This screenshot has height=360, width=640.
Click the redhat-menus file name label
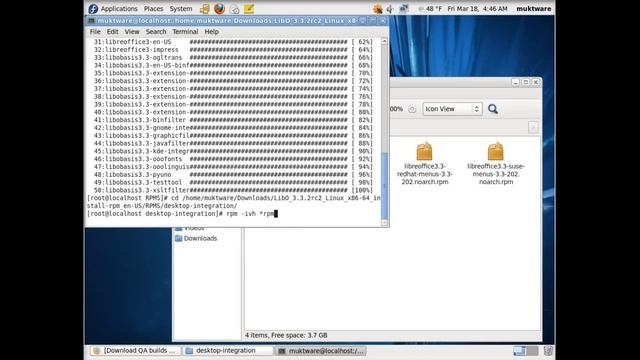(x=424, y=174)
